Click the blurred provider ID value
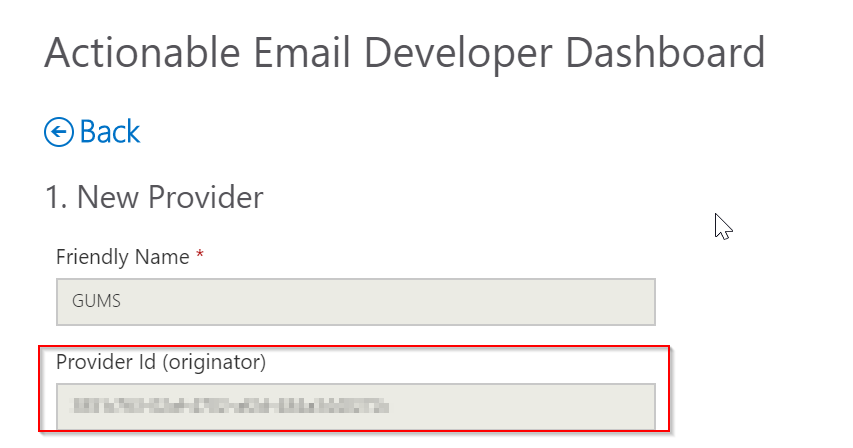853x448 pixels. [x=231, y=406]
